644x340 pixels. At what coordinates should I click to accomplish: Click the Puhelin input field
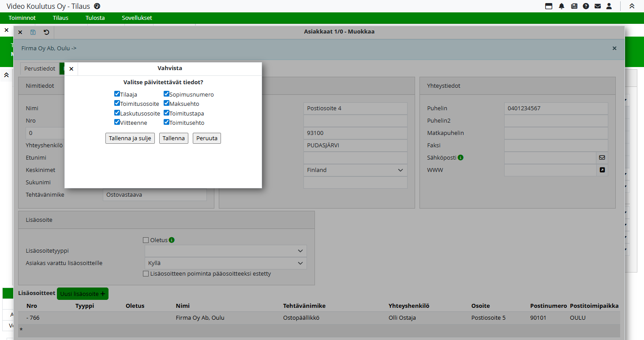coord(556,108)
